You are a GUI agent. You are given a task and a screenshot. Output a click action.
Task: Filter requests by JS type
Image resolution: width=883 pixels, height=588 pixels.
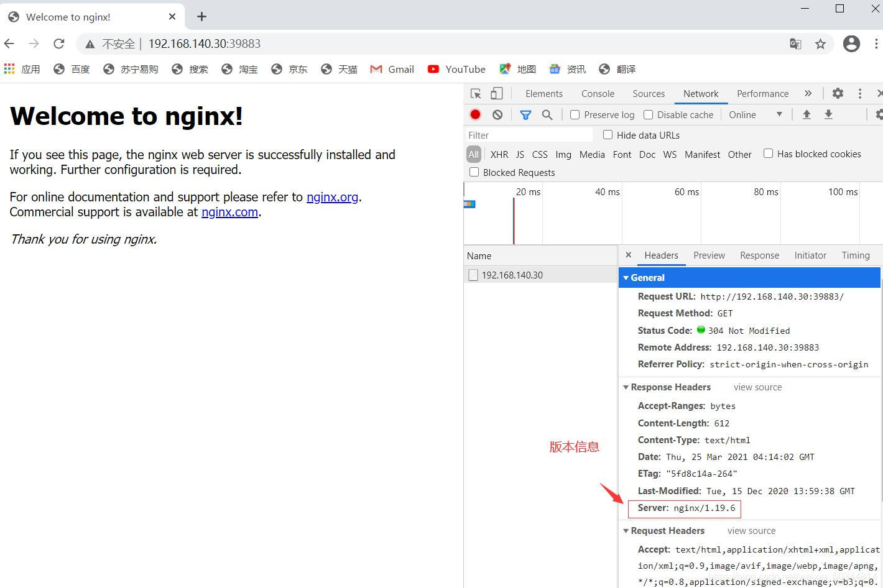[x=520, y=154]
